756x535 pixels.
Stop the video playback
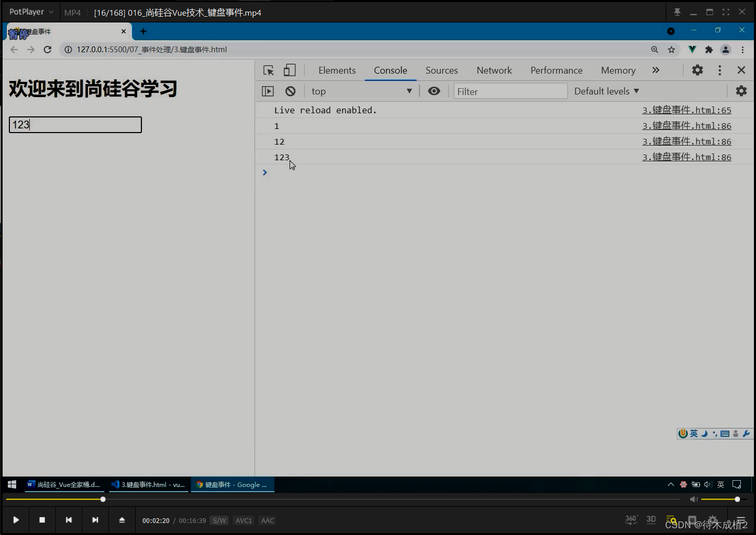[42, 520]
